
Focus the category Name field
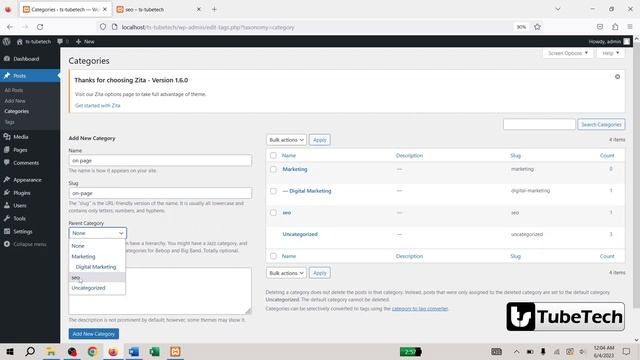(160, 160)
